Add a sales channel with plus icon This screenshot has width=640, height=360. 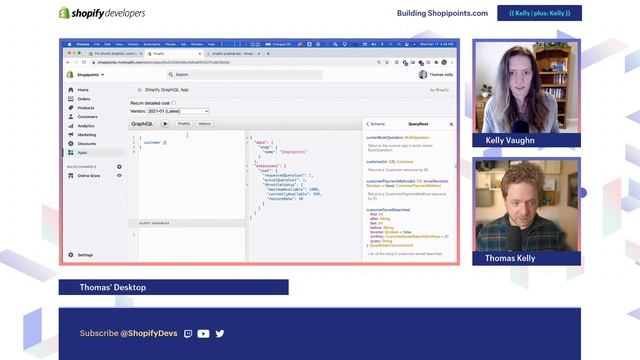119,167
